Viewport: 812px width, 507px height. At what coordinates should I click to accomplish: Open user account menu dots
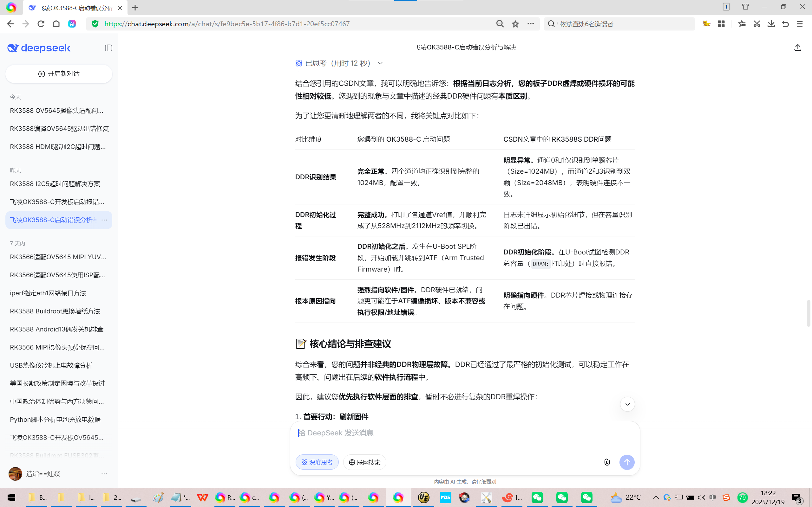click(x=104, y=474)
